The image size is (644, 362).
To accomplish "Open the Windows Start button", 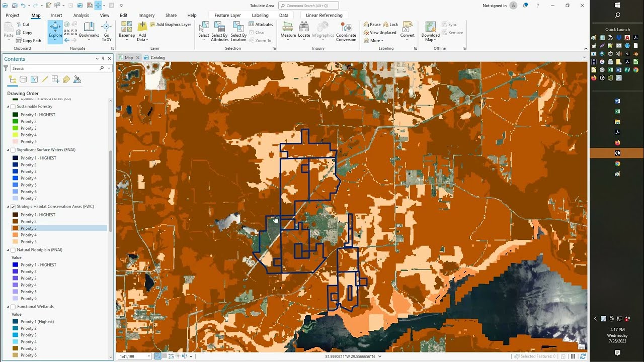I will pyautogui.click(x=617, y=5).
